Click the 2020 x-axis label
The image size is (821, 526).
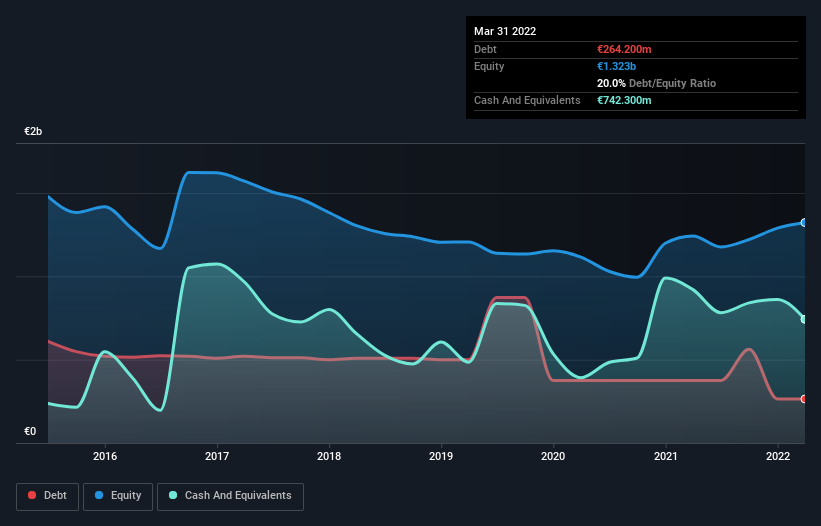(x=553, y=456)
